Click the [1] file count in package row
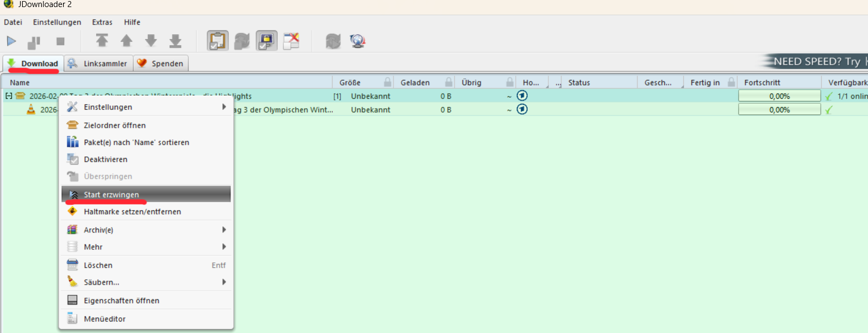This screenshot has width=868, height=333. point(337,96)
